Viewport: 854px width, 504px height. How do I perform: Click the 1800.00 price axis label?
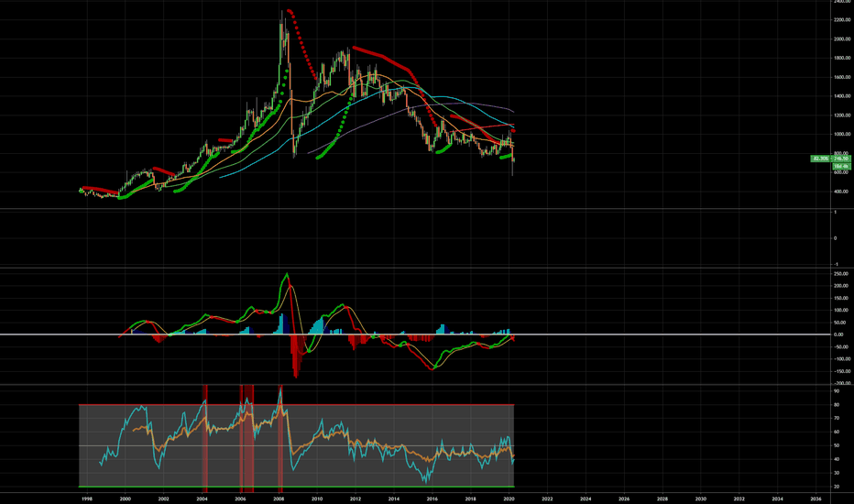click(841, 59)
